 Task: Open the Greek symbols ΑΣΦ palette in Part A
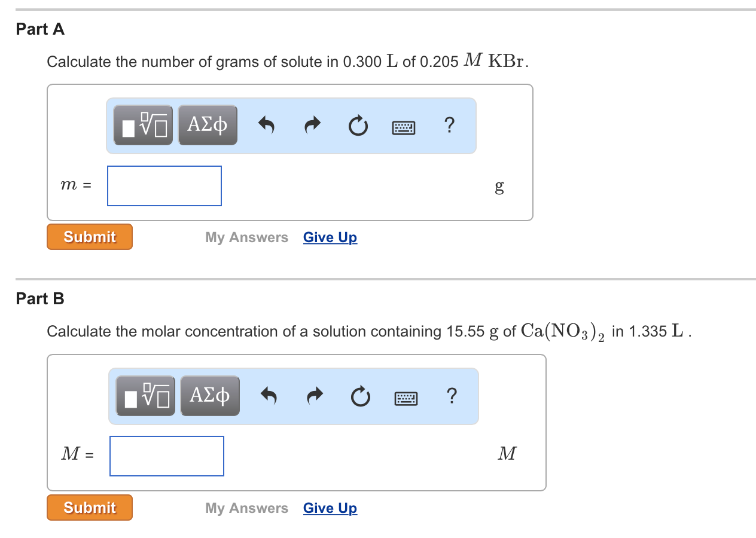coord(208,125)
